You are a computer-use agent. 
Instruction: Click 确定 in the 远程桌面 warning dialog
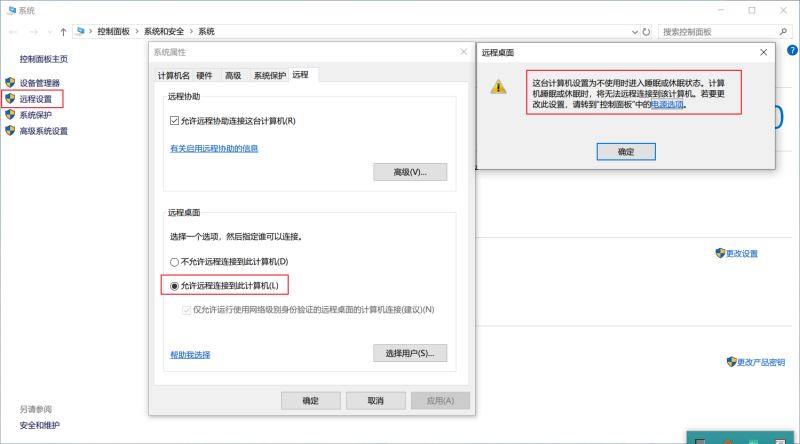[x=625, y=151]
